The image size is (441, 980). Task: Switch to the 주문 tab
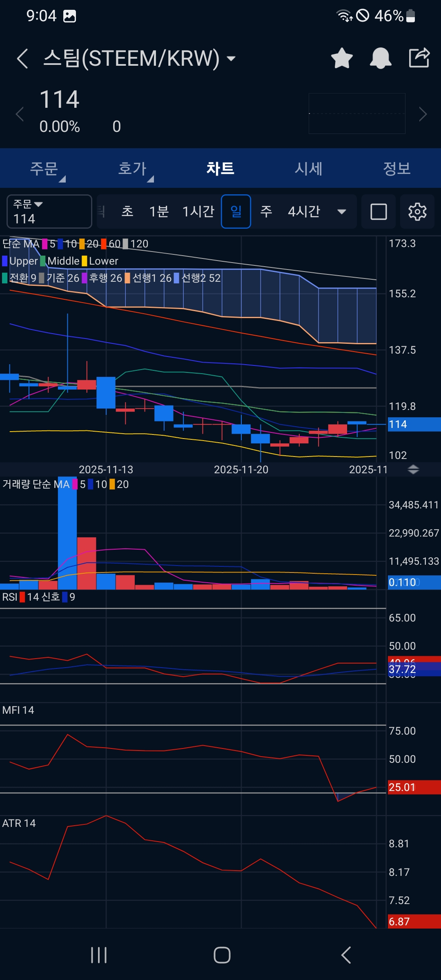44,168
